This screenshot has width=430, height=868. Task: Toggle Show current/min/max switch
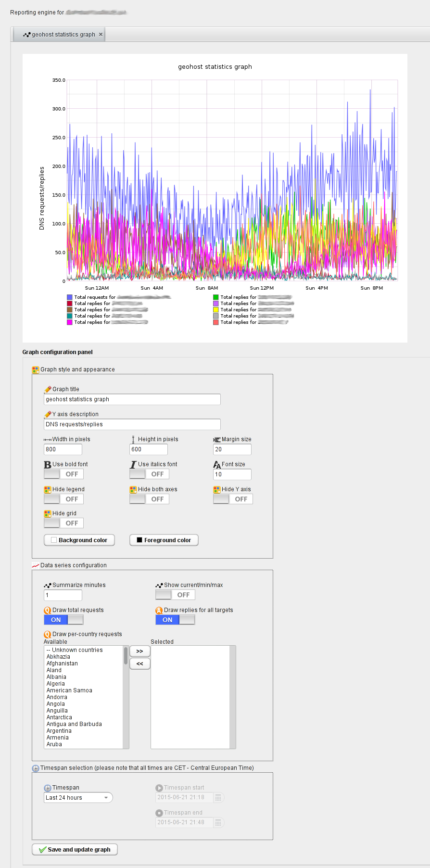[175, 595]
